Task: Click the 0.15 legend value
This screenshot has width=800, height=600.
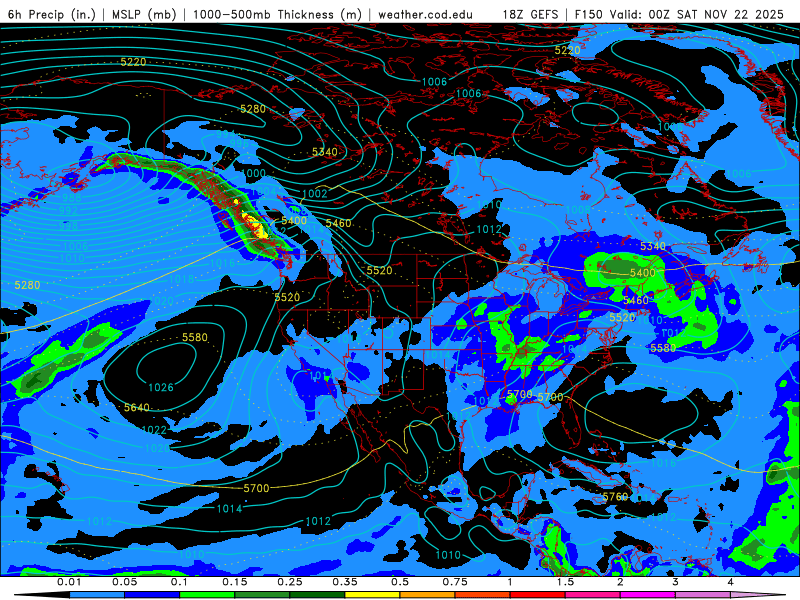Action: tap(235, 582)
